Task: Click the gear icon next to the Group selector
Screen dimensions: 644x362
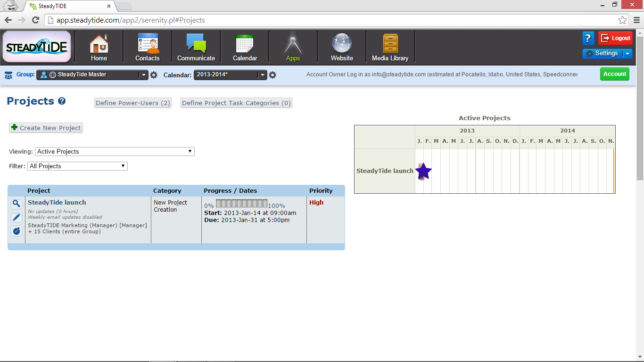Action: (x=154, y=75)
